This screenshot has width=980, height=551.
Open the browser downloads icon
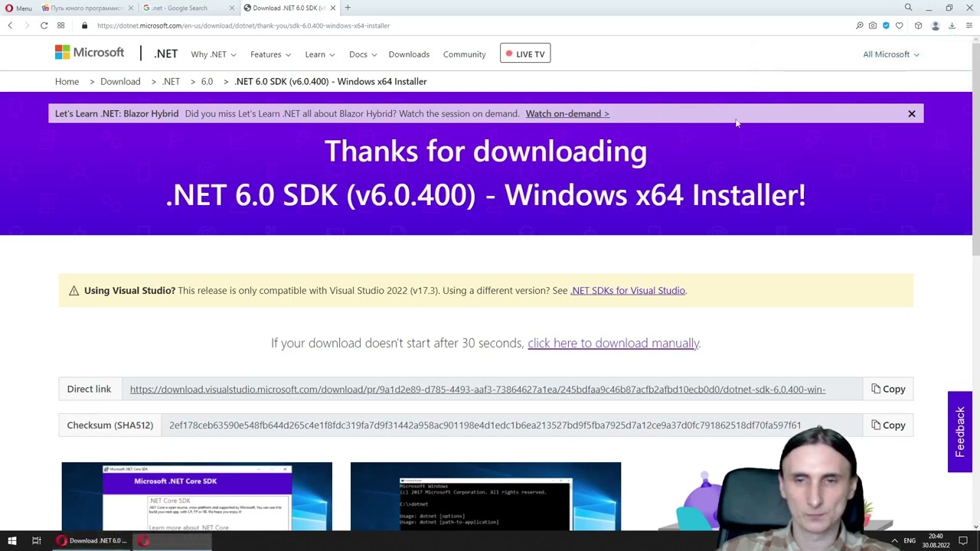[952, 25]
